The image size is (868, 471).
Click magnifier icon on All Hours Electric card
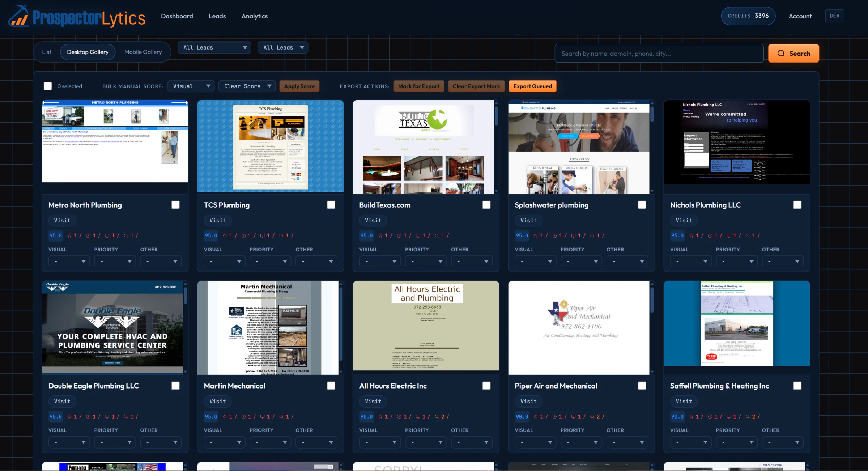coord(437,417)
